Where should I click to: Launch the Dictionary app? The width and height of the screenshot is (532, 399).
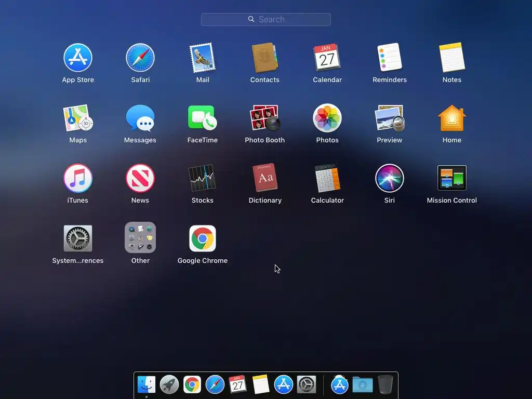click(x=264, y=178)
